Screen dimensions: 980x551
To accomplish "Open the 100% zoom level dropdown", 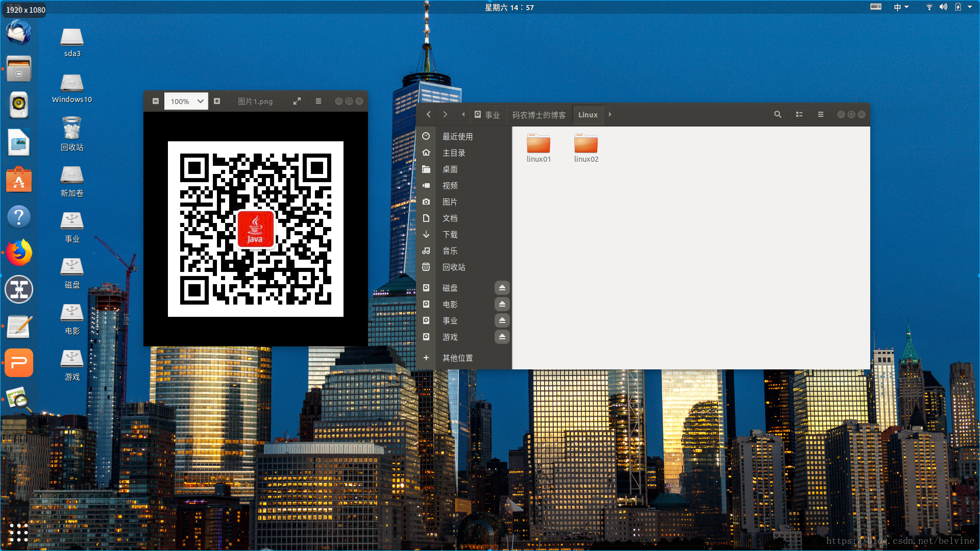I will click(186, 101).
